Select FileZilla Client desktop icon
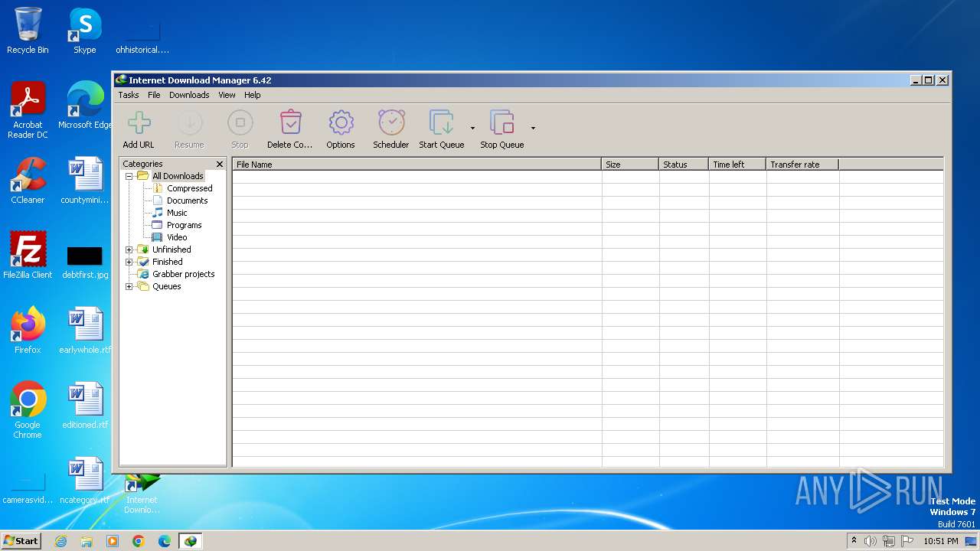 coord(28,255)
